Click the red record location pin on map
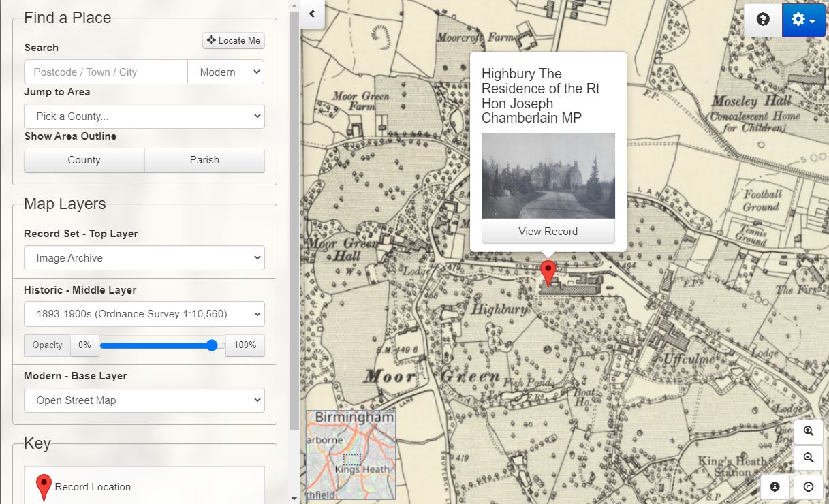 pyautogui.click(x=548, y=272)
